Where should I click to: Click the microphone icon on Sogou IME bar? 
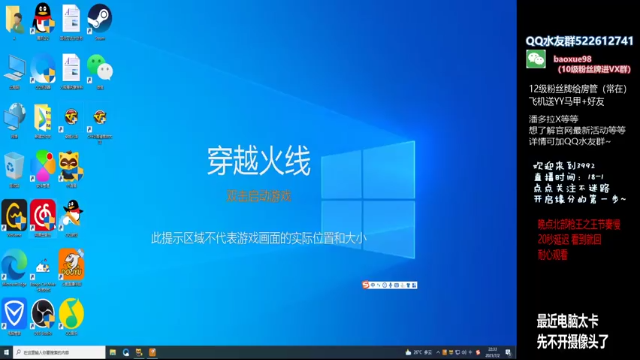pos(390,285)
